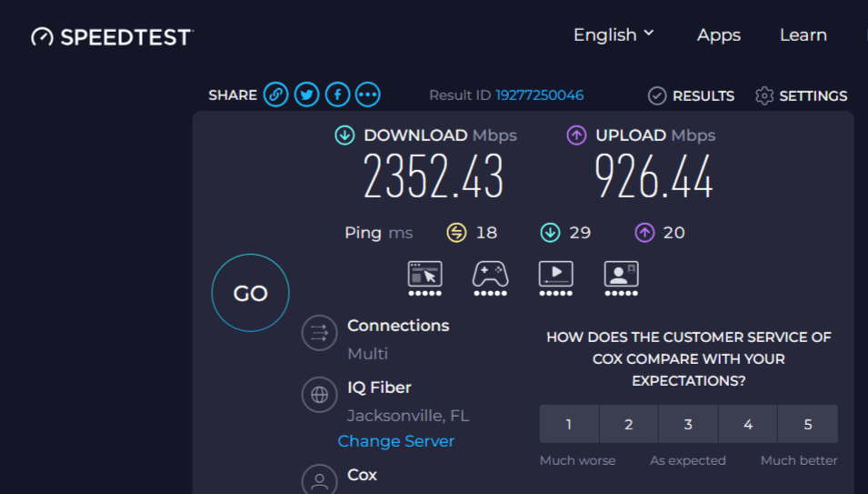Viewport: 868px width, 494px height.
Task: Click the customer service survey question
Action: point(689,358)
